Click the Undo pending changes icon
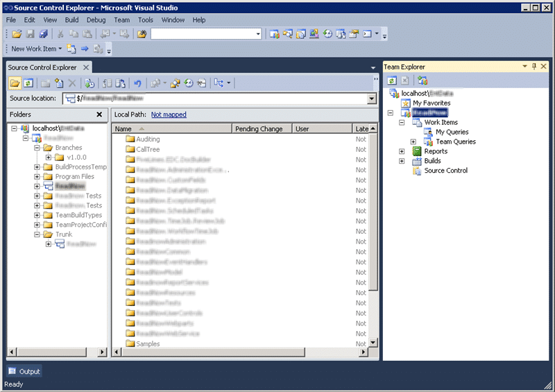The width and height of the screenshot is (555, 392). pos(137,83)
